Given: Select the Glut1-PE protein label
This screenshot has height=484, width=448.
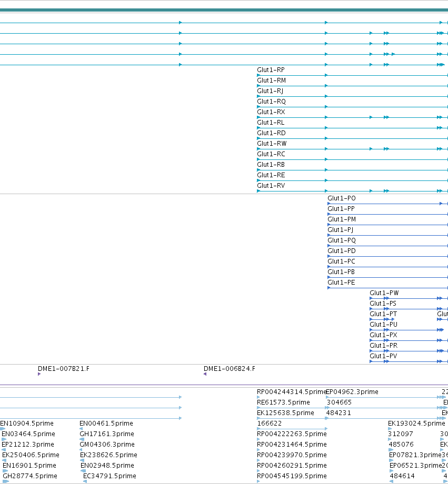Looking at the screenshot, I should click(x=342, y=282).
